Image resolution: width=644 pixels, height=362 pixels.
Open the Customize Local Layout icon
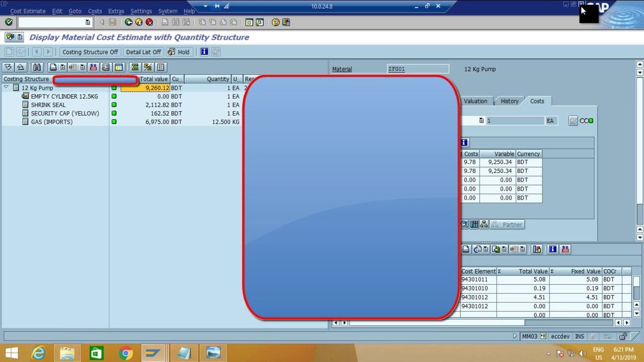(286, 22)
